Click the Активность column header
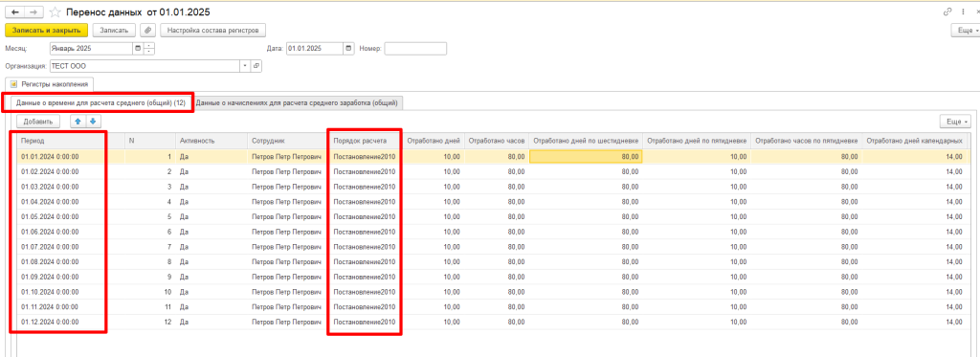The image size is (980, 357). click(x=212, y=142)
